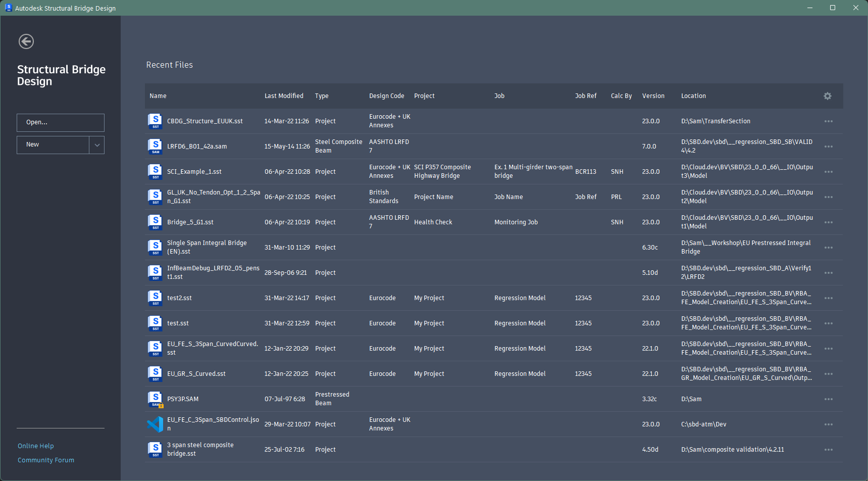Sort by Name column header
This screenshot has width=868, height=481.
coord(158,96)
